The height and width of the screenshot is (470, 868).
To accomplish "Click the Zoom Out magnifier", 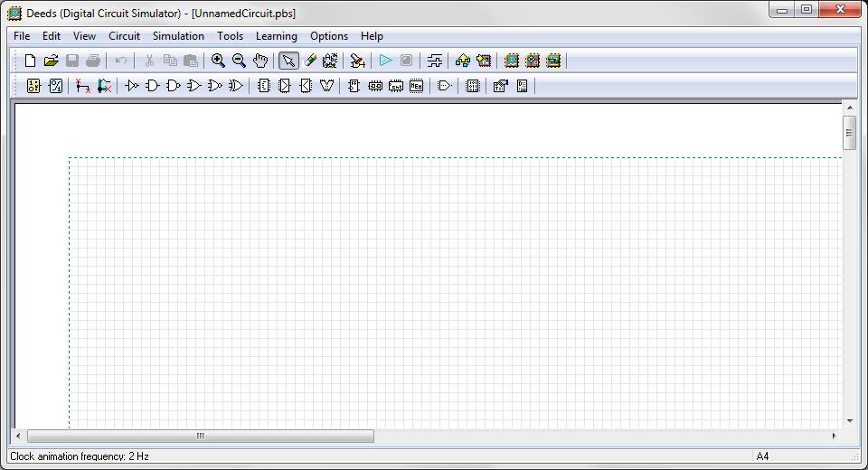I will (x=239, y=61).
